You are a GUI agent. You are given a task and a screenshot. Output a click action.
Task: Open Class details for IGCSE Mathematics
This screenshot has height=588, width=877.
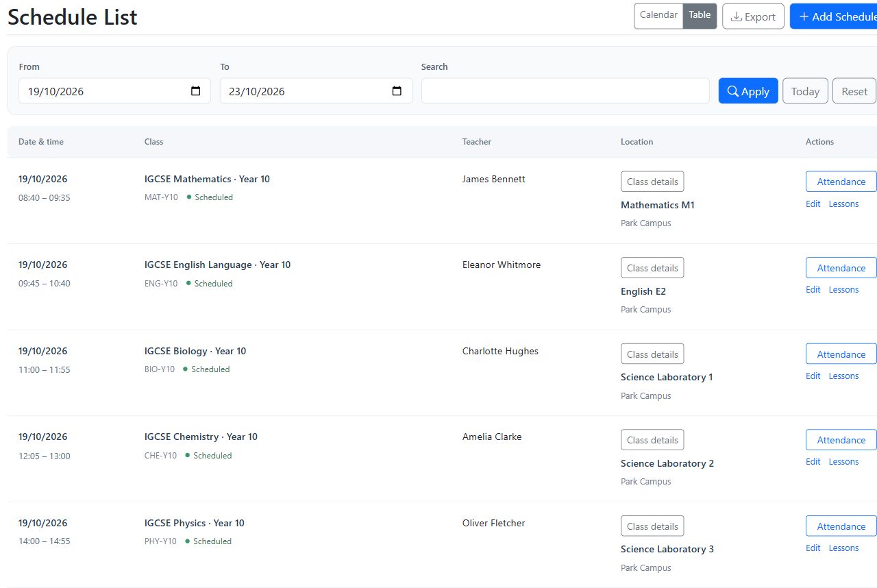652,182
